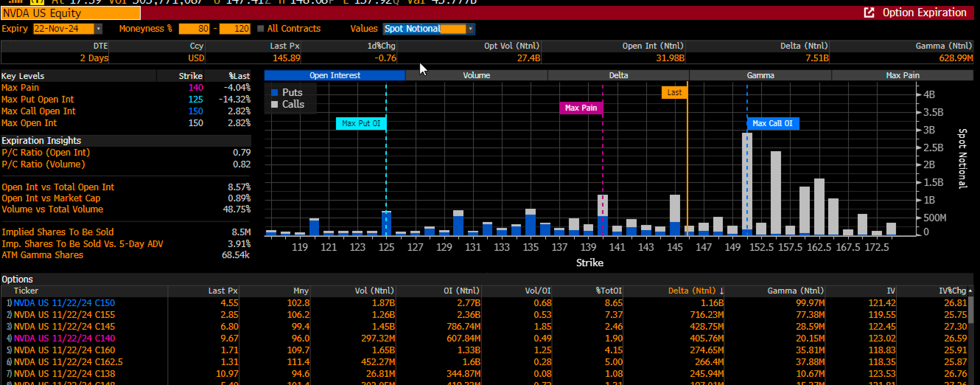Click the Option Expiration pop-out icon
980x385 pixels.
(869, 13)
